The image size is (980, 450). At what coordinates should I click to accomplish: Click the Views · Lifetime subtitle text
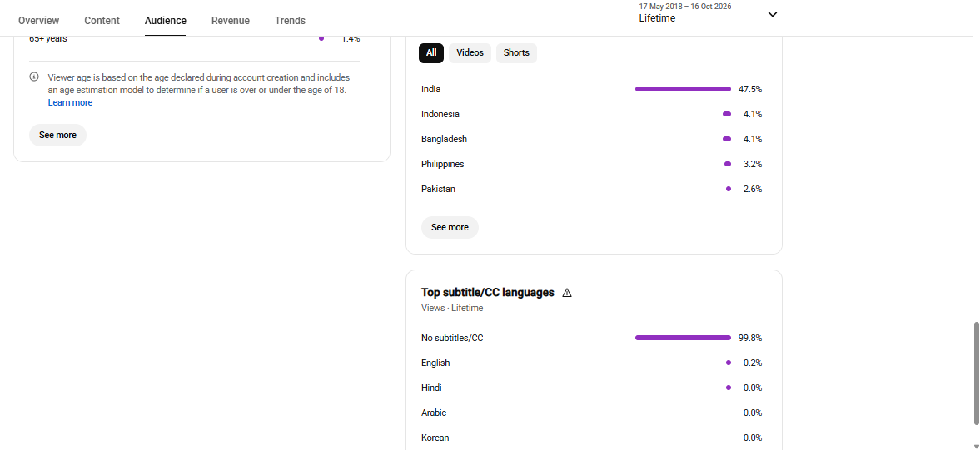452,308
